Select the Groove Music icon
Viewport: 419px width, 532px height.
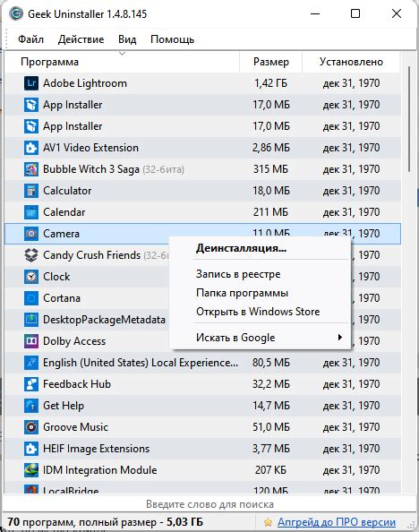[31, 427]
